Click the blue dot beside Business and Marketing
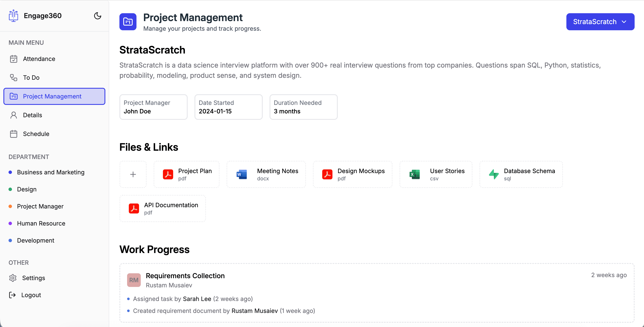The image size is (644, 327). (x=10, y=172)
